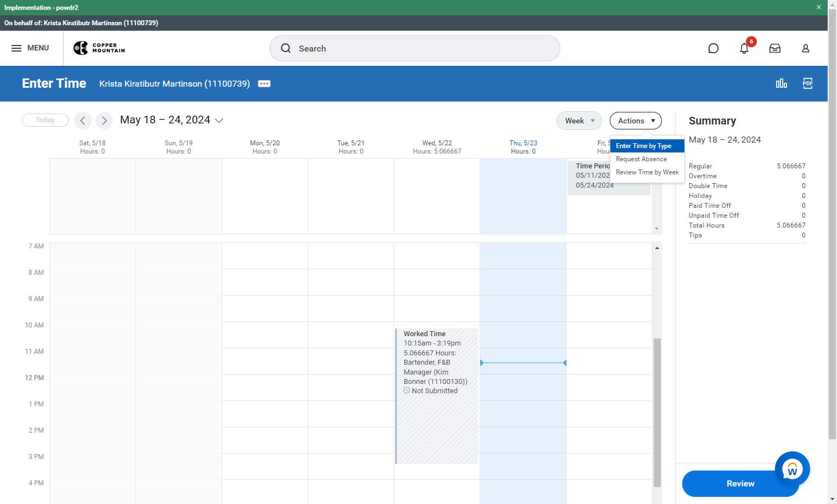Close the Implementation window

pyautogui.click(x=819, y=8)
